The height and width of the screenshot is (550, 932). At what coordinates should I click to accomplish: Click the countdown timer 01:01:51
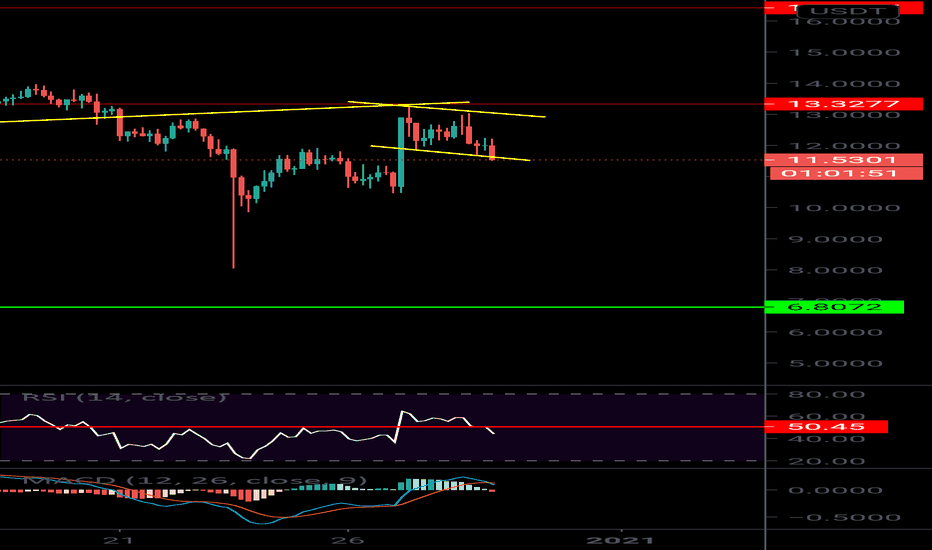[846, 173]
